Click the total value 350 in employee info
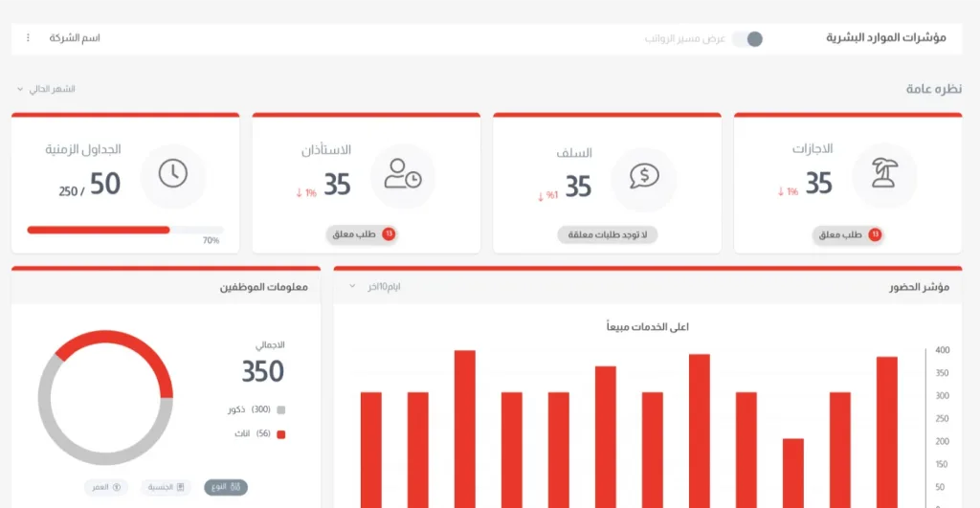Screen dimensions: 980x508 263,372
